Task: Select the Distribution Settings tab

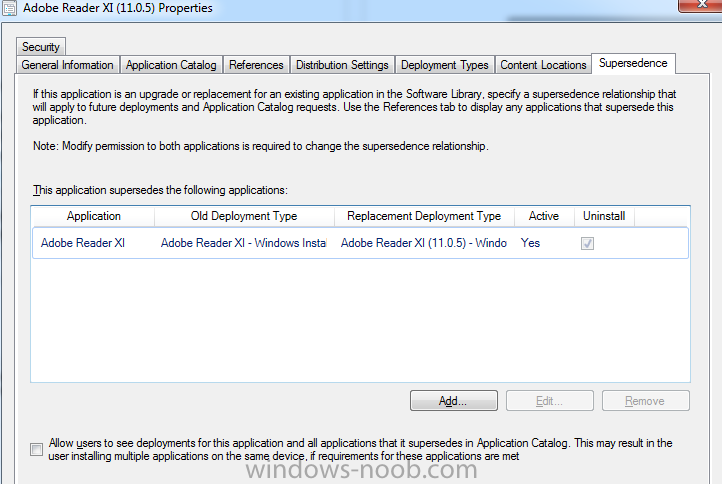Action: (342, 65)
